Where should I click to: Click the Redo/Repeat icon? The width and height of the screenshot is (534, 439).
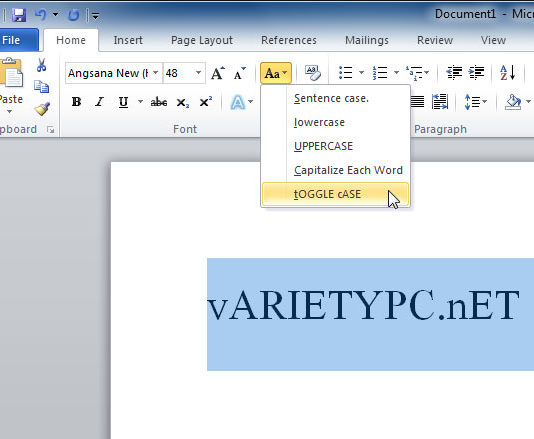(73, 15)
